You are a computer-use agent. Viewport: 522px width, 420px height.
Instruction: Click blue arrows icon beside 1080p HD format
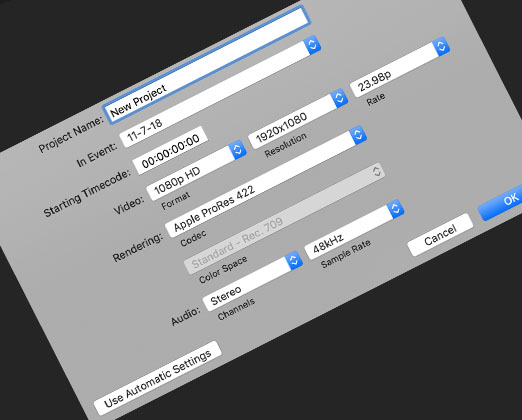coord(238,150)
